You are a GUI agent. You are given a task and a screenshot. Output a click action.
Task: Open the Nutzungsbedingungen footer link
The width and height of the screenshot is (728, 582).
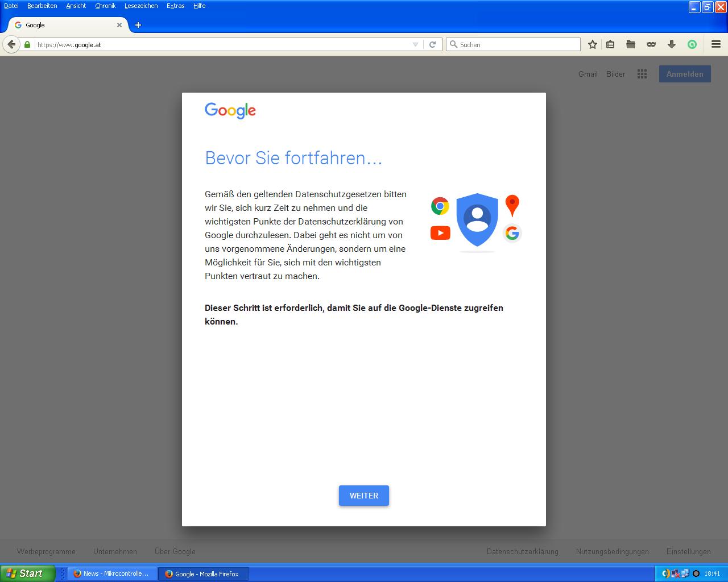coord(613,551)
